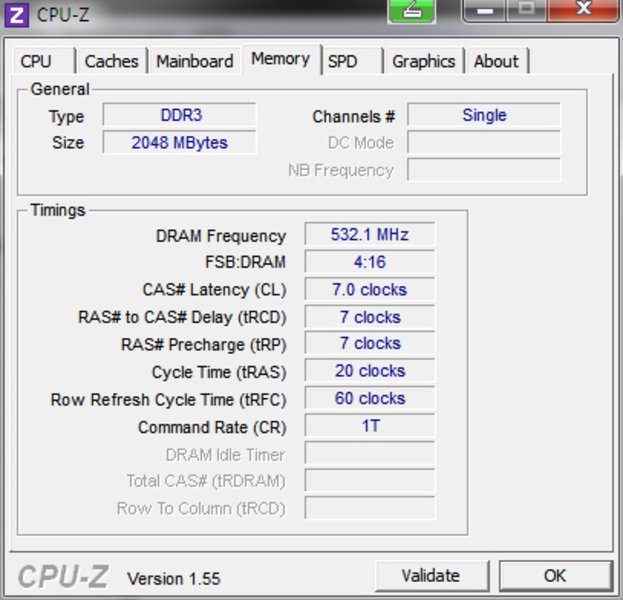Click the DRAM Frequency label

pos(221,236)
